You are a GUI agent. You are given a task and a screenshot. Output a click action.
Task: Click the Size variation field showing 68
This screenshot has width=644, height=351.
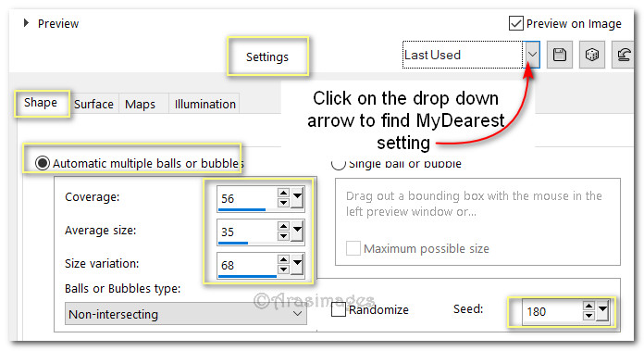[247, 265]
